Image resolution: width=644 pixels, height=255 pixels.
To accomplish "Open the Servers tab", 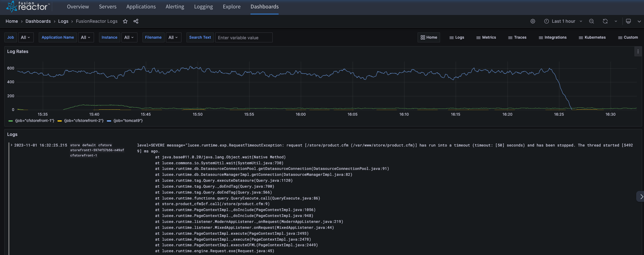I will (108, 7).
